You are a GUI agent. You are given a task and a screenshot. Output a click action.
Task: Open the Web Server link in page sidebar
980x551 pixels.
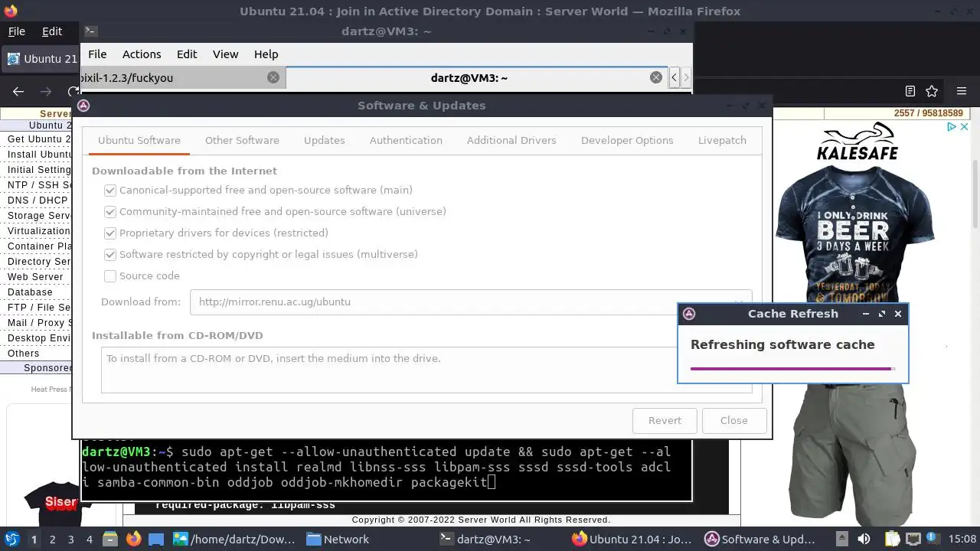tap(35, 276)
